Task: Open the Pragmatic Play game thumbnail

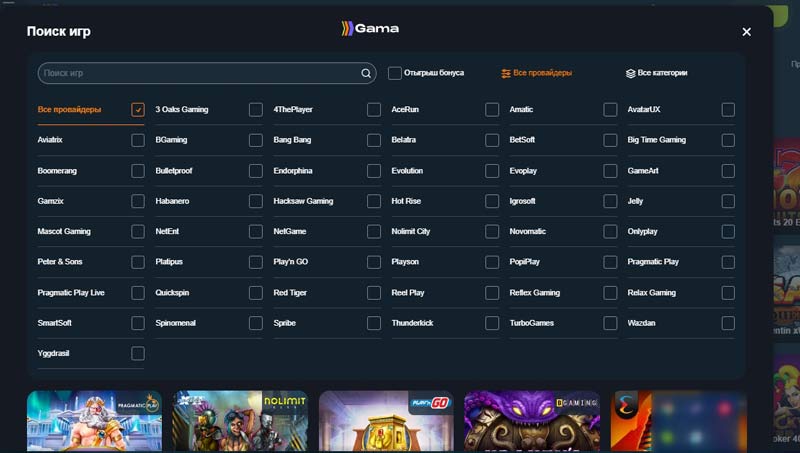Action: tap(94, 421)
